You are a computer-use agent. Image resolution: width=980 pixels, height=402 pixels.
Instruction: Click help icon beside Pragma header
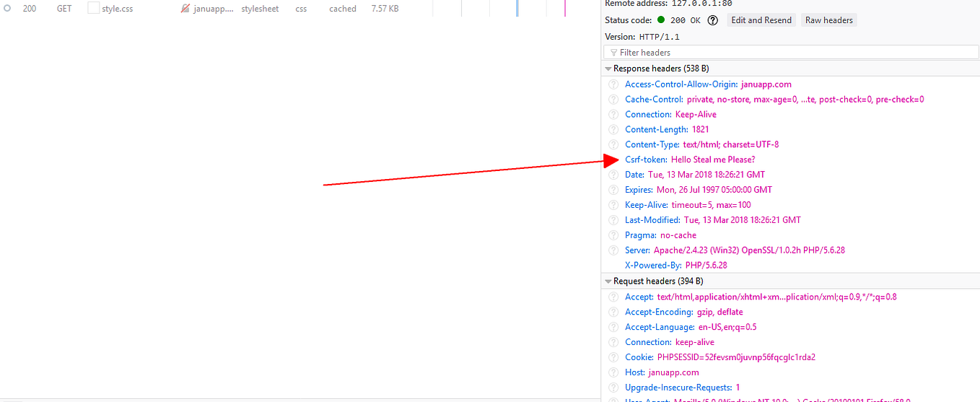(613, 235)
